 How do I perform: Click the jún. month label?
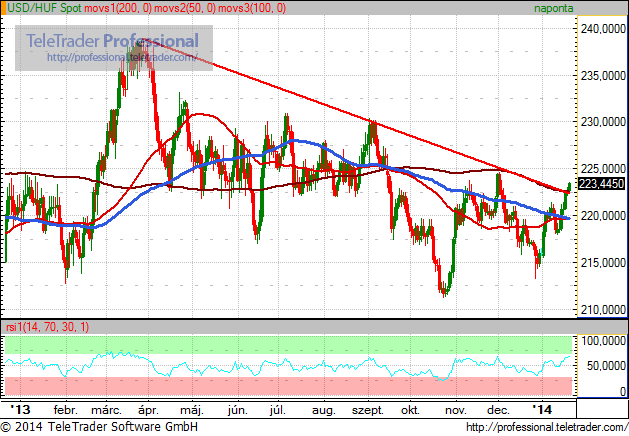(237, 410)
